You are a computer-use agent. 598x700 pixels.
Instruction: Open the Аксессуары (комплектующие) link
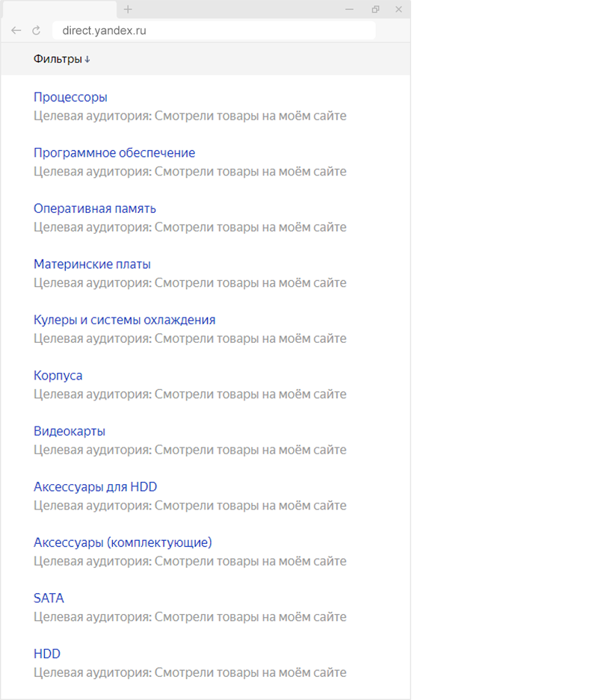[123, 542]
